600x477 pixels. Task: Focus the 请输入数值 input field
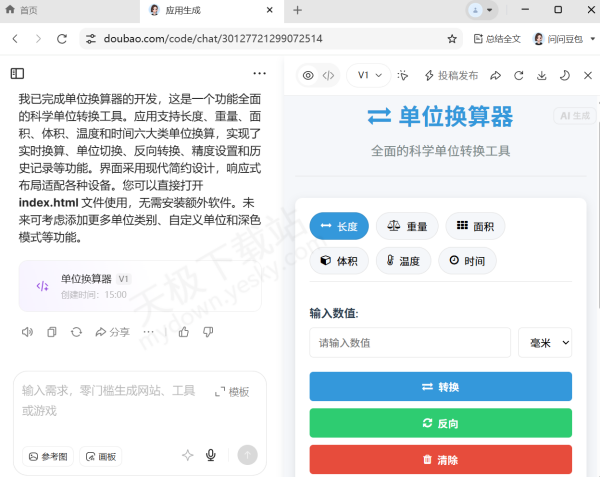point(410,343)
